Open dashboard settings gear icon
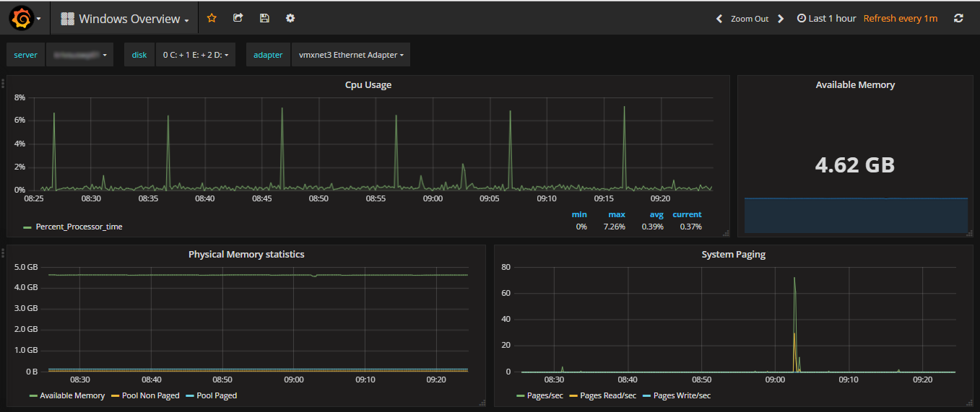The width and height of the screenshot is (980, 412). (290, 18)
